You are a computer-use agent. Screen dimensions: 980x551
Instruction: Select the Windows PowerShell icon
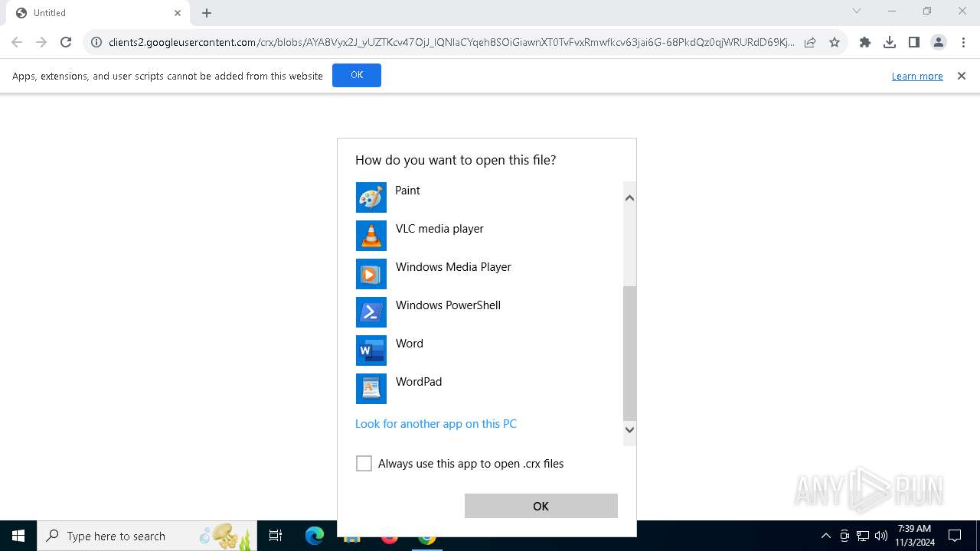pyautogui.click(x=371, y=312)
